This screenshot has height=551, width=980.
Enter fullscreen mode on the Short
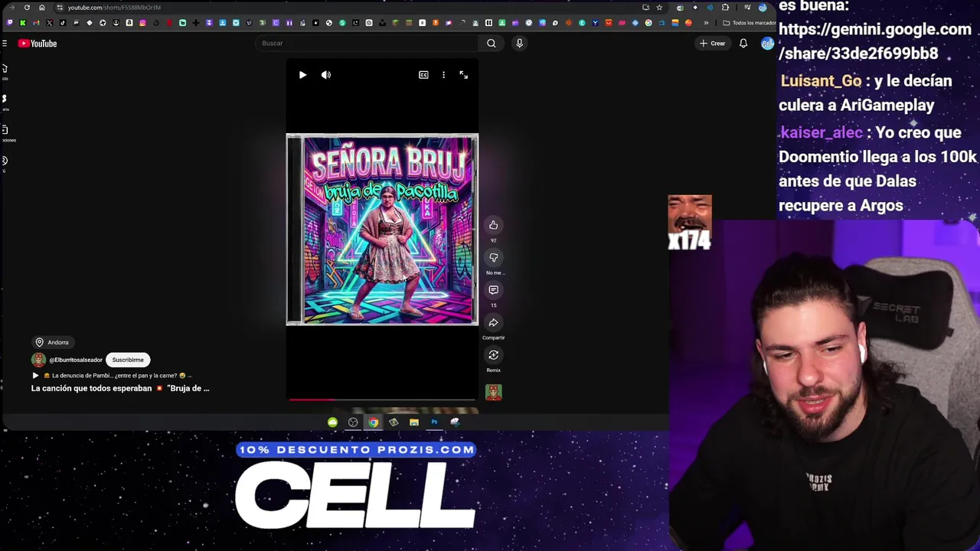point(463,75)
